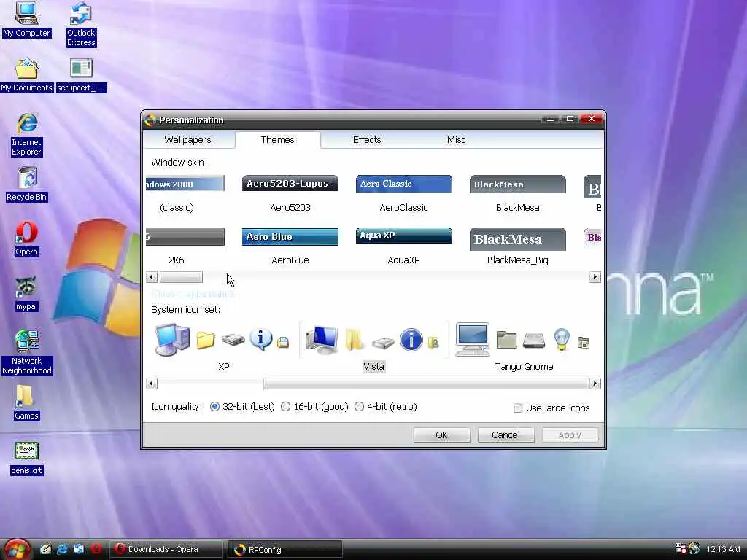Click the OK button
747x560 pixels.
[441, 435]
